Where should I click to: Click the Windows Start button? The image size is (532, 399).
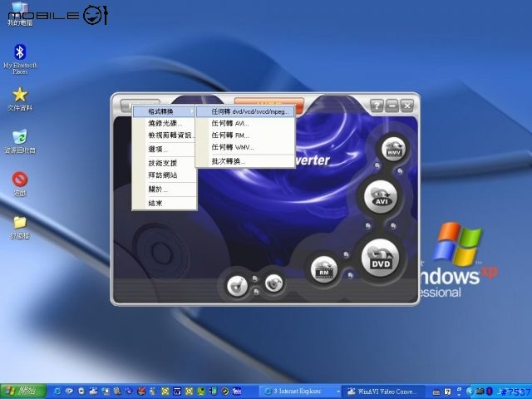[x=23, y=392]
